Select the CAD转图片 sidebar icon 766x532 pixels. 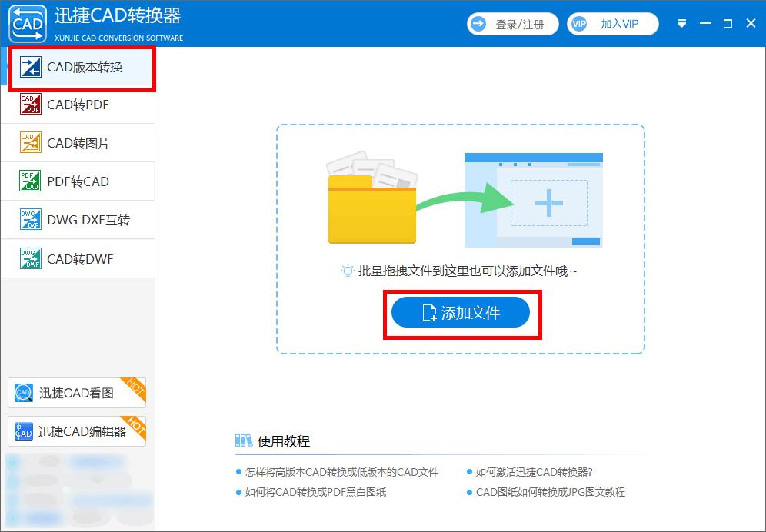pos(30,143)
